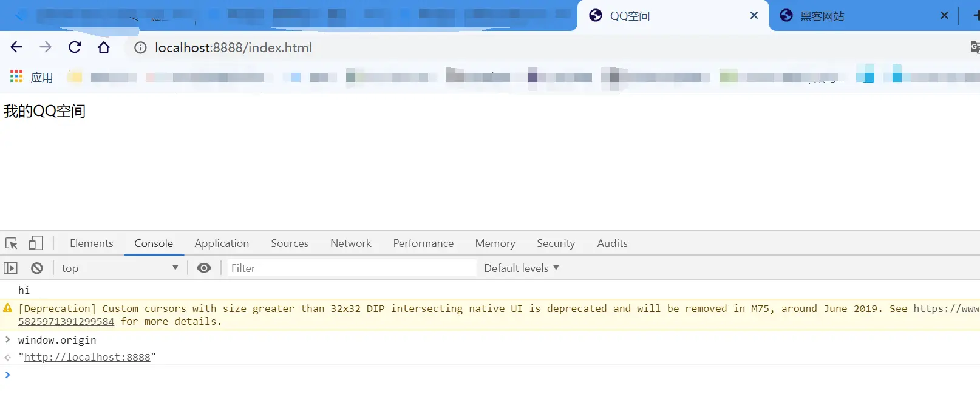Open the http://localhost:8888 link in console
Viewport: 980px width, 394px height.
tap(87, 357)
